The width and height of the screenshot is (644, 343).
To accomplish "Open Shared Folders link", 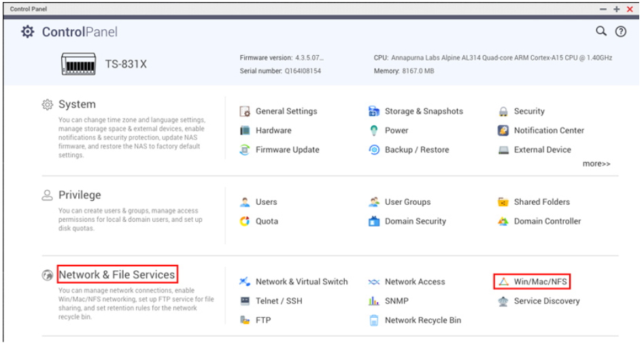I will click(541, 202).
